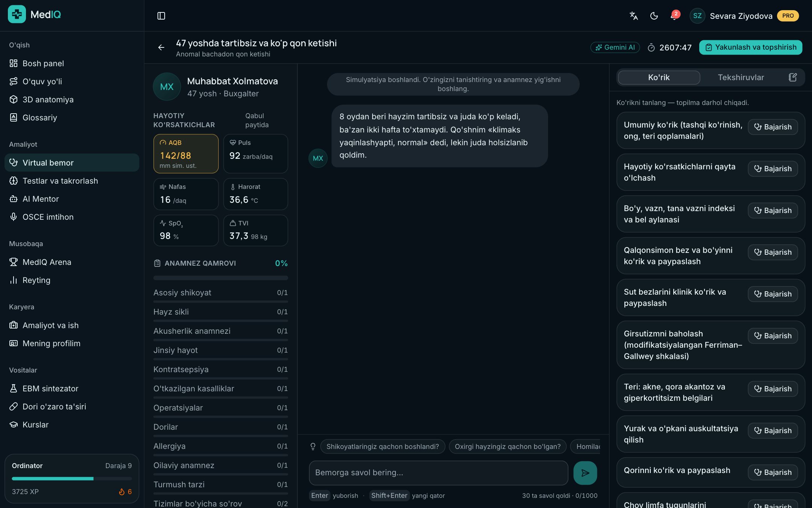Switch to the Ko'rik tab
Viewport: 812px width, 508px height.
click(659, 78)
